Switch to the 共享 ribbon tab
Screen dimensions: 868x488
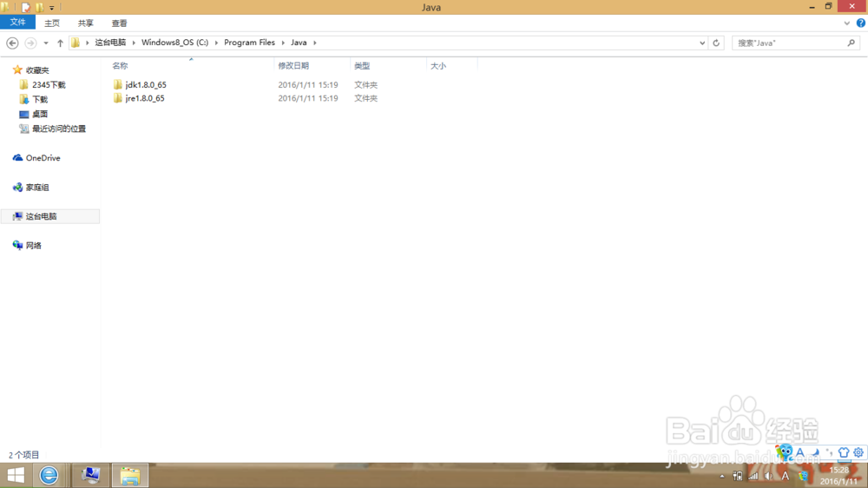(x=85, y=23)
